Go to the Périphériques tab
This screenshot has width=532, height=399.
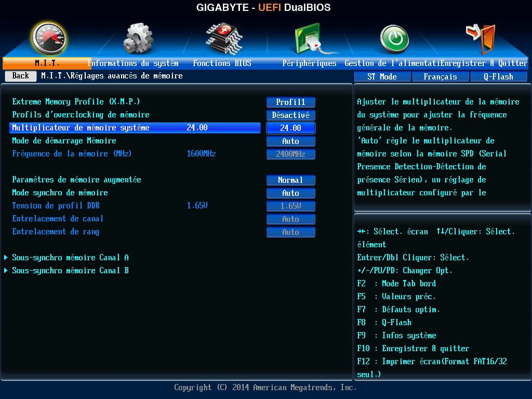tap(309, 63)
